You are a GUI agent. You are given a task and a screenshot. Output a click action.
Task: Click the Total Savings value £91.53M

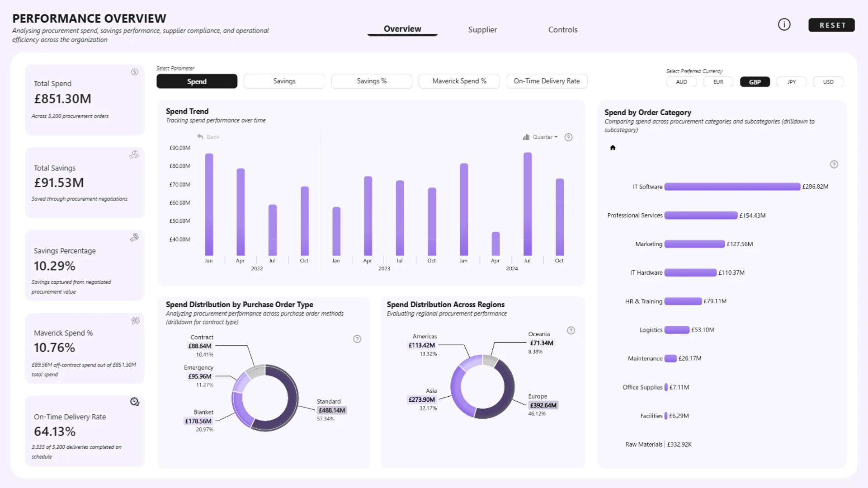59,183
